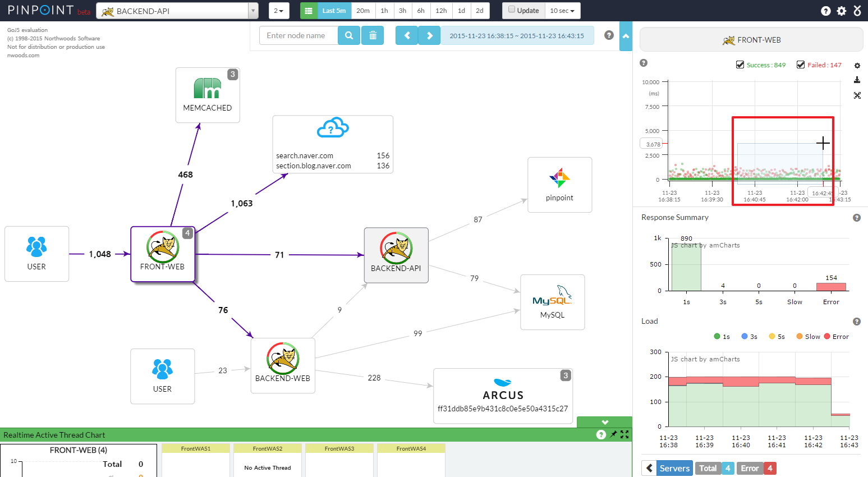868x477 pixels.
Task: Select the unknown cloud node search.naver.com
Action: 333,144
